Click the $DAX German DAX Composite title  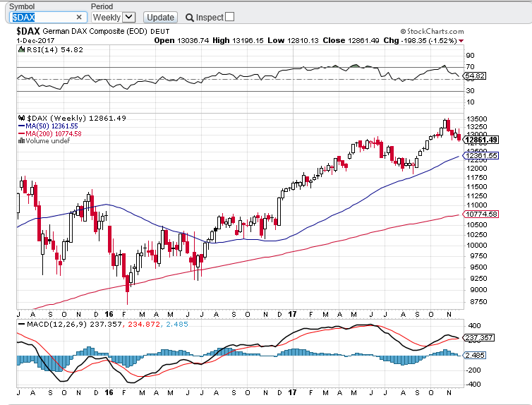93,31
